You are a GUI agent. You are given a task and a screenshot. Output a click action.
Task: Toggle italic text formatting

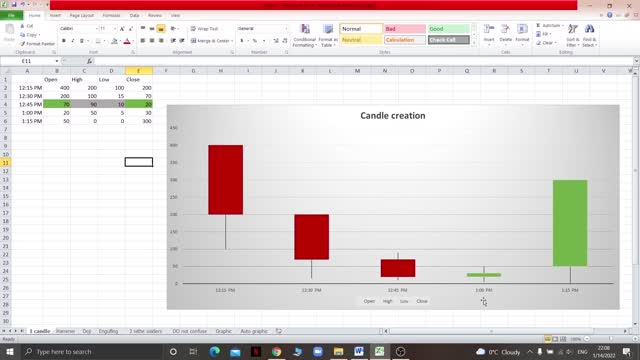[73, 41]
